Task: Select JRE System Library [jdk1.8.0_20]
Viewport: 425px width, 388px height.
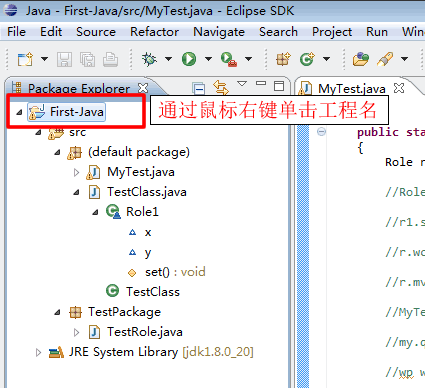Action: point(161,352)
